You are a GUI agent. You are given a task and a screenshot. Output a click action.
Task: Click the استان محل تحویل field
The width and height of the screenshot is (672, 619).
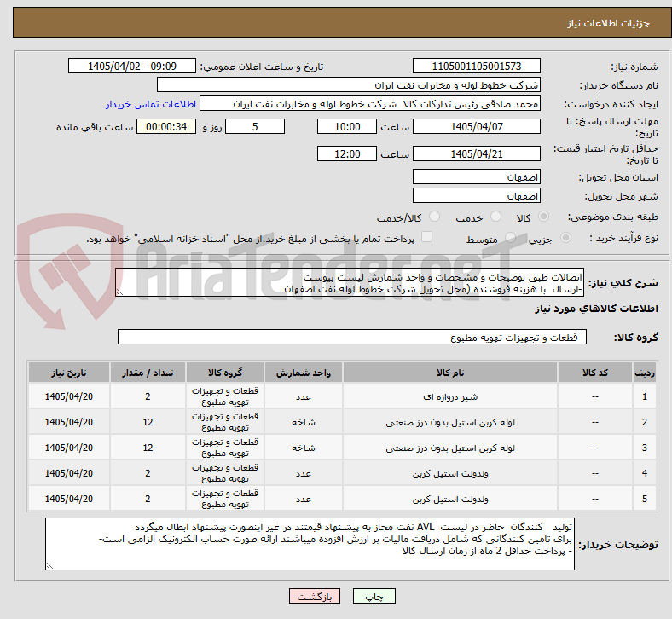click(x=476, y=177)
